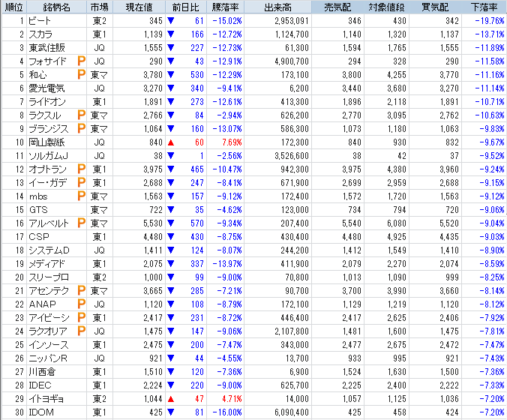Sort by the 現在値 column header
Screen dimensions: 507x420
pyautogui.click(x=139, y=7)
